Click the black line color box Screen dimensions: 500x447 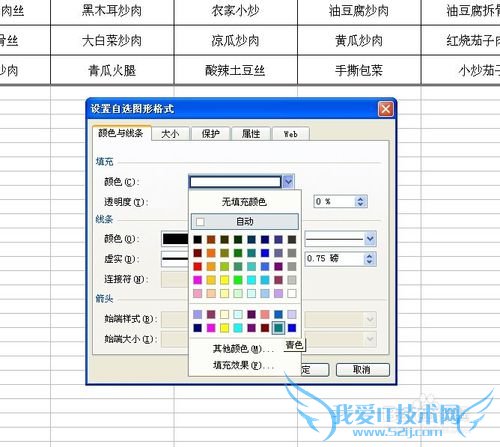click(x=176, y=239)
